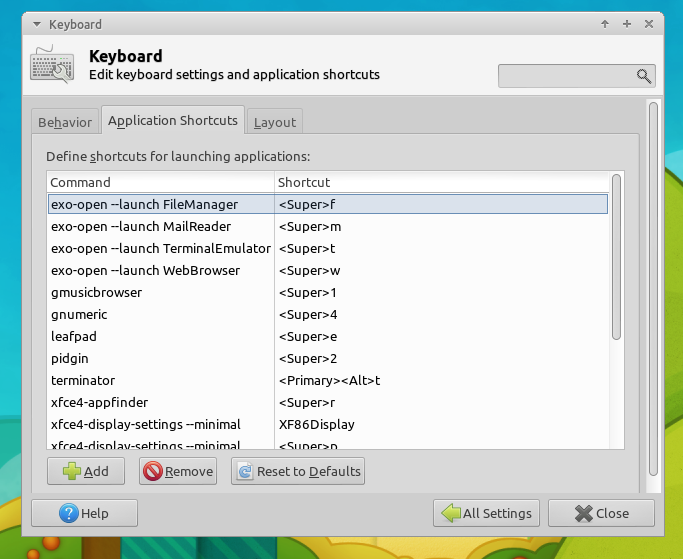Select exo-open --launch FileManager row

point(328,204)
